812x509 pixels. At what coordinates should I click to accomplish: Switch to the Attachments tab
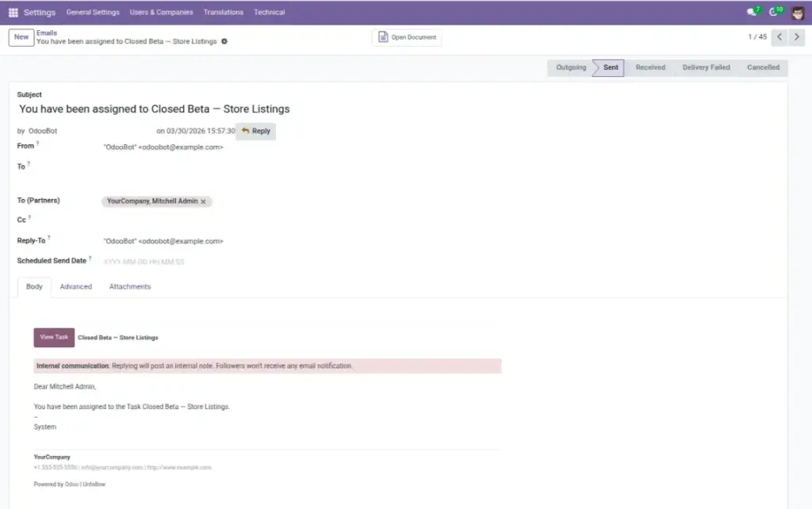click(x=130, y=287)
